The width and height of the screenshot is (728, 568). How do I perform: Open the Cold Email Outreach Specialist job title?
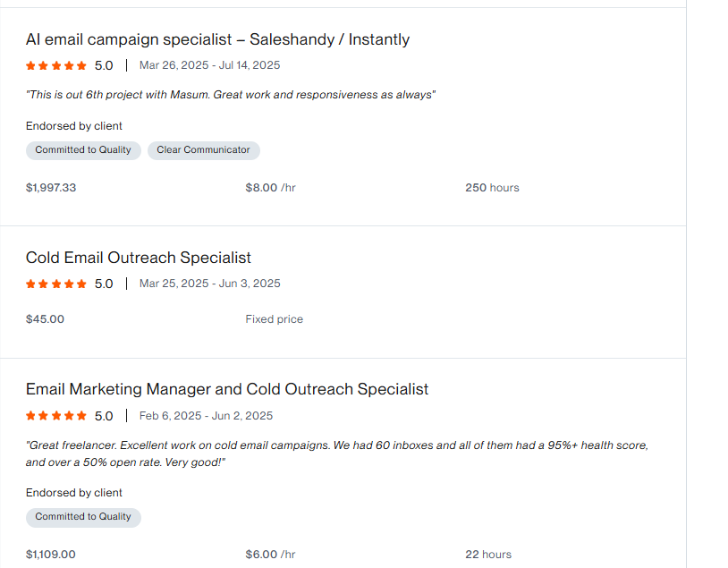[x=139, y=258]
